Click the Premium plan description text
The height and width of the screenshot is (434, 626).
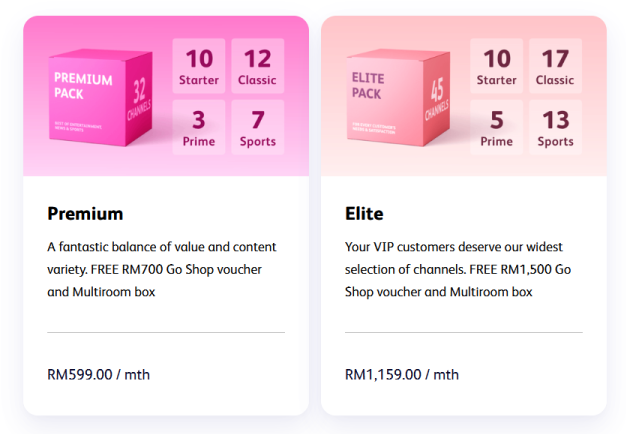(x=162, y=269)
